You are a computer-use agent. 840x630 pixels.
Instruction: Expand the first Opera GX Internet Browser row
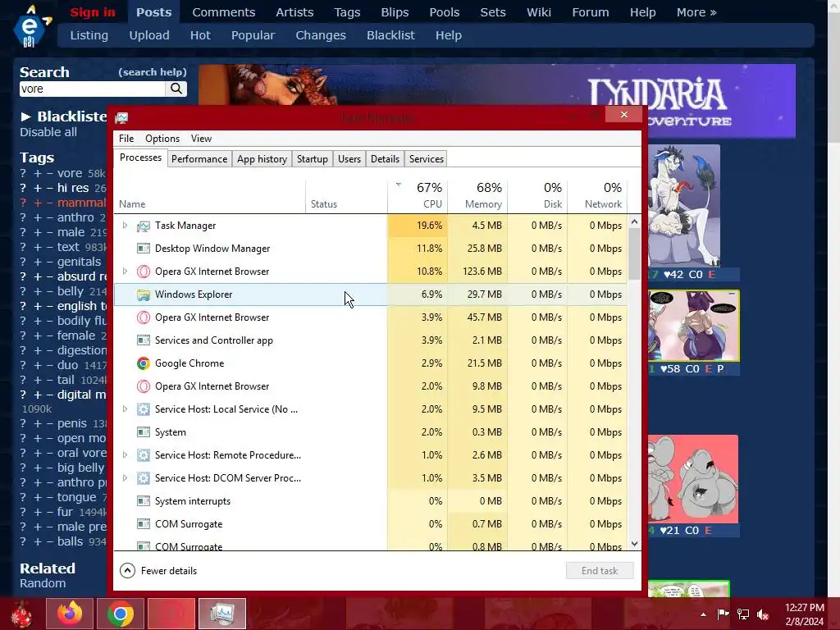click(x=125, y=272)
